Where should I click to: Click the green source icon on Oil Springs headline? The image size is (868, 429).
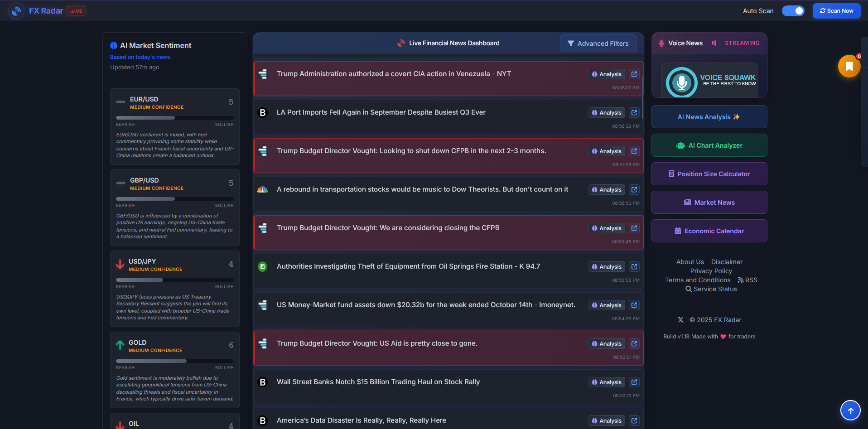(x=263, y=266)
